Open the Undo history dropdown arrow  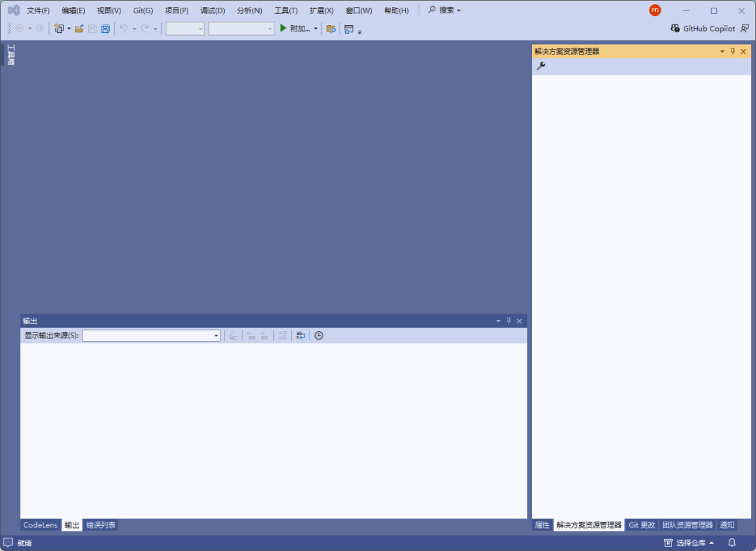[x=134, y=29]
